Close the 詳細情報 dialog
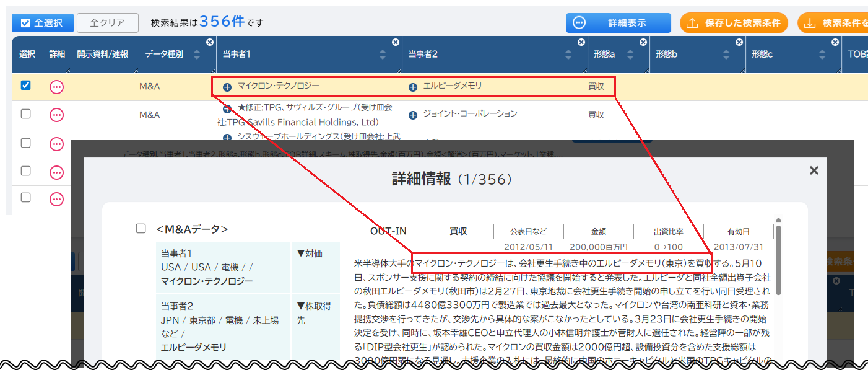This screenshot has width=868, height=375. (814, 170)
